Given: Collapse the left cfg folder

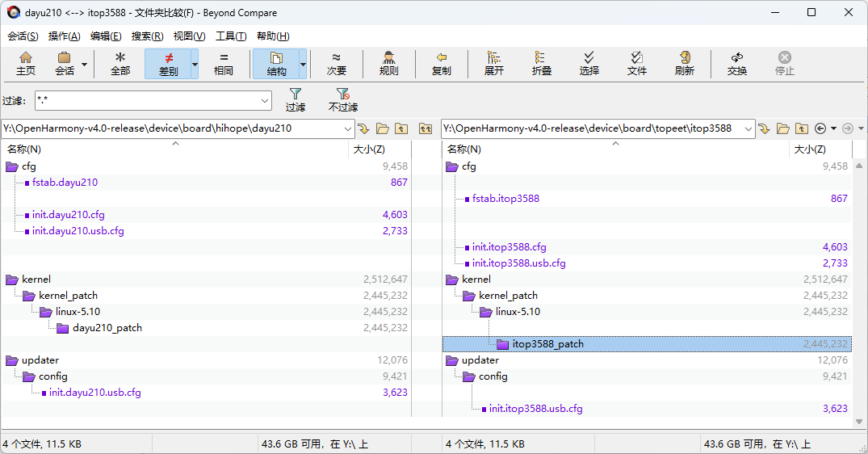Looking at the screenshot, I should point(11,166).
